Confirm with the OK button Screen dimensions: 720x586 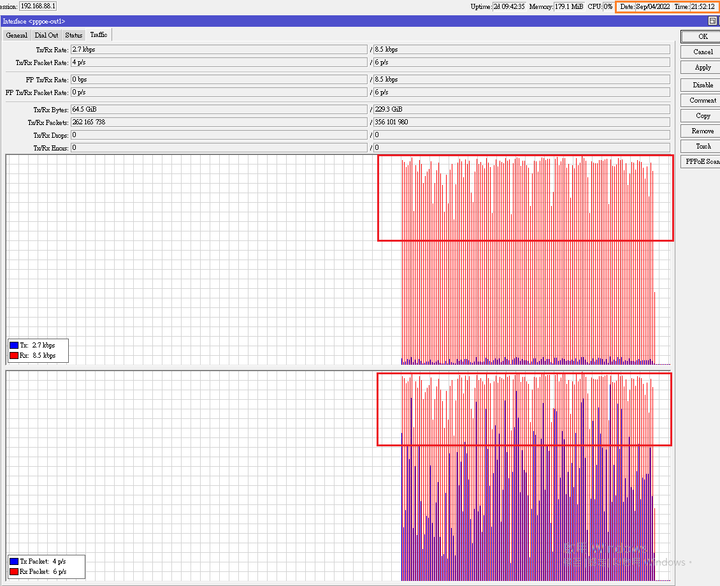(703, 37)
